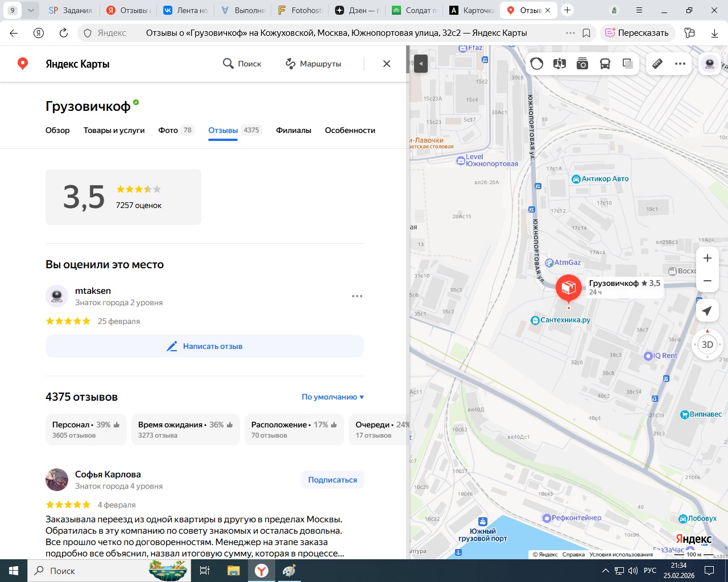
Task: Filter reviews by Персонал aspect
Action: [86, 430]
